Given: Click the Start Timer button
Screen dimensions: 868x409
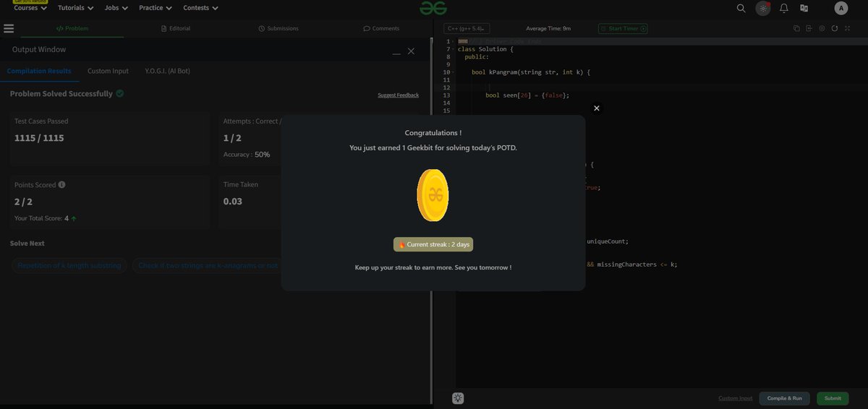Looking at the screenshot, I should (x=623, y=28).
